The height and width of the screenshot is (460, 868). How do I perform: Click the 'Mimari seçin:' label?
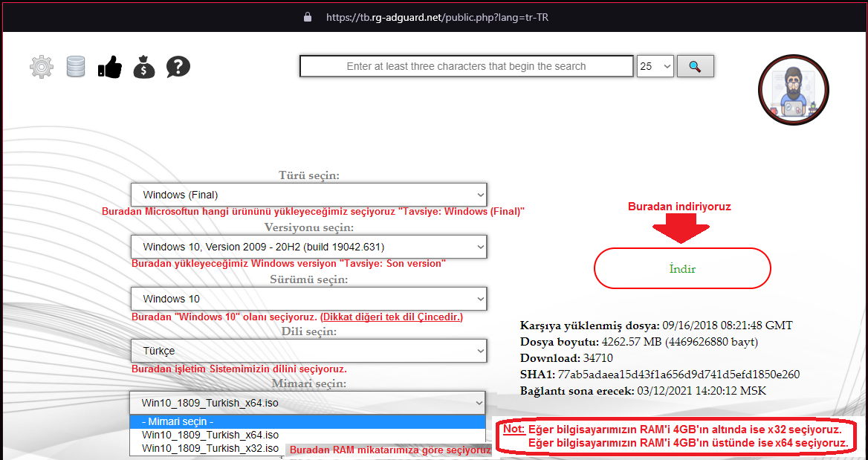[x=309, y=383]
